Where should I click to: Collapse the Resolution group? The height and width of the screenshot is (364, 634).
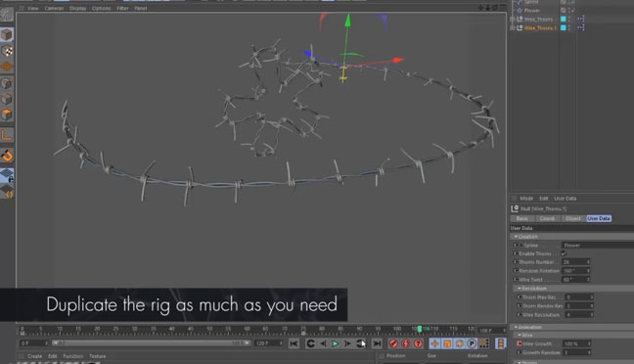click(520, 289)
